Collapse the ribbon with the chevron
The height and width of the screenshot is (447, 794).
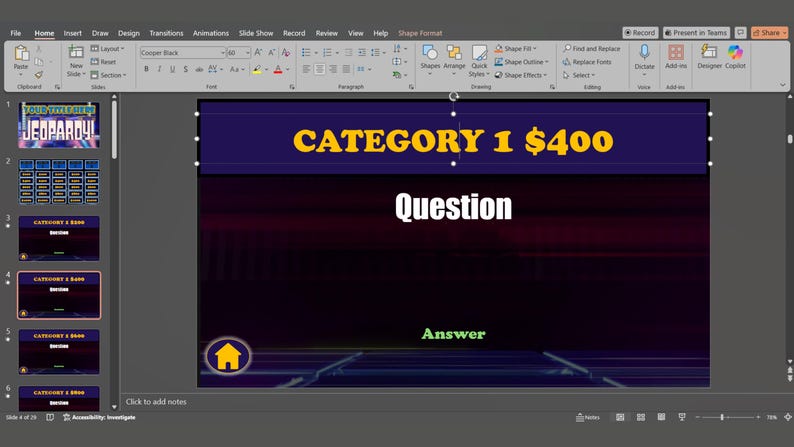click(x=782, y=85)
